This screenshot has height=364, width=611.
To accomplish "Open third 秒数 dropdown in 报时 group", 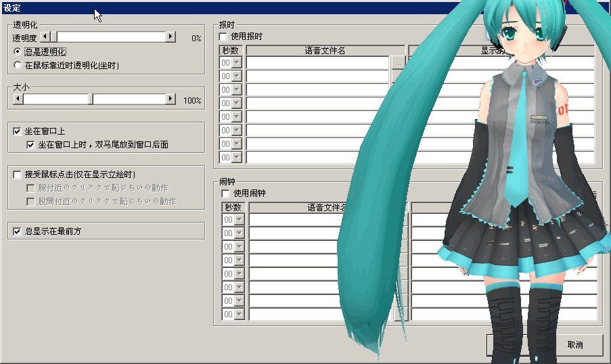I will point(237,90).
